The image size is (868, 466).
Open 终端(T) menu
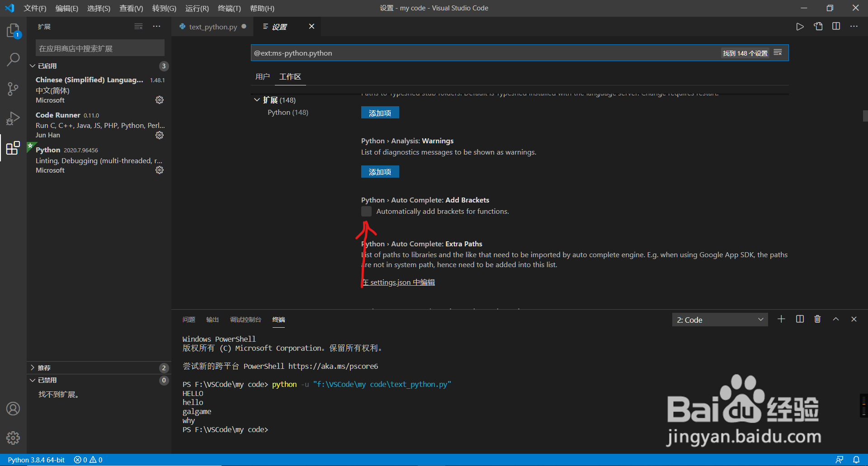click(229, 8)
